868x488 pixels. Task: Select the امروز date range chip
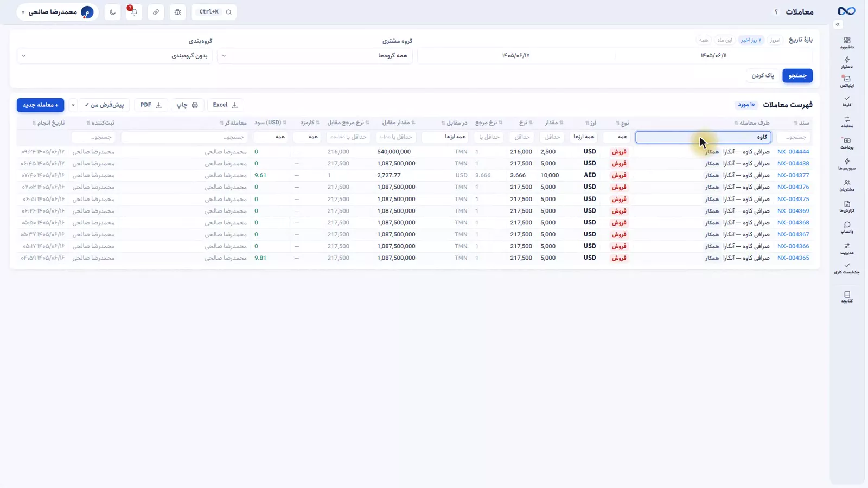[775, 40]
